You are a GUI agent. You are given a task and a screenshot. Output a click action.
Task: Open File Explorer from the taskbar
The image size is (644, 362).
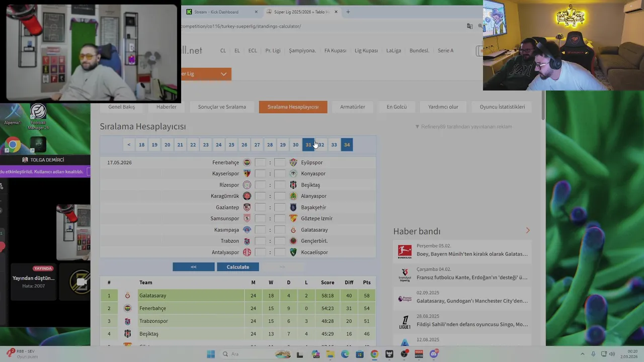[330, 354]
